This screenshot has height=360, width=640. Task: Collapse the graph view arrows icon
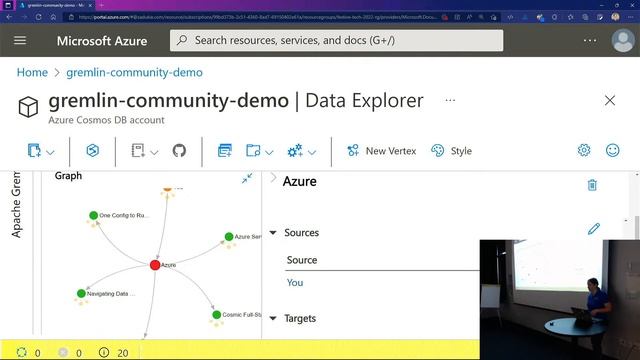247,178
